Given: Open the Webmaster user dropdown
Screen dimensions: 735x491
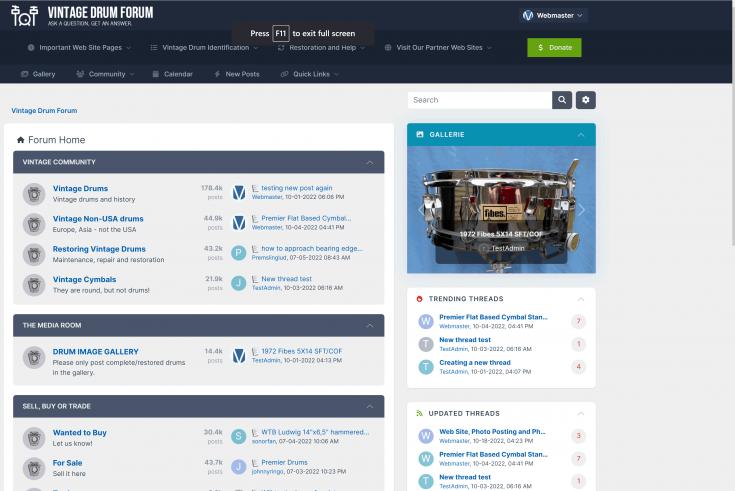Looking at the screenshot, I should pyautogui.click(x=553, y=16).
